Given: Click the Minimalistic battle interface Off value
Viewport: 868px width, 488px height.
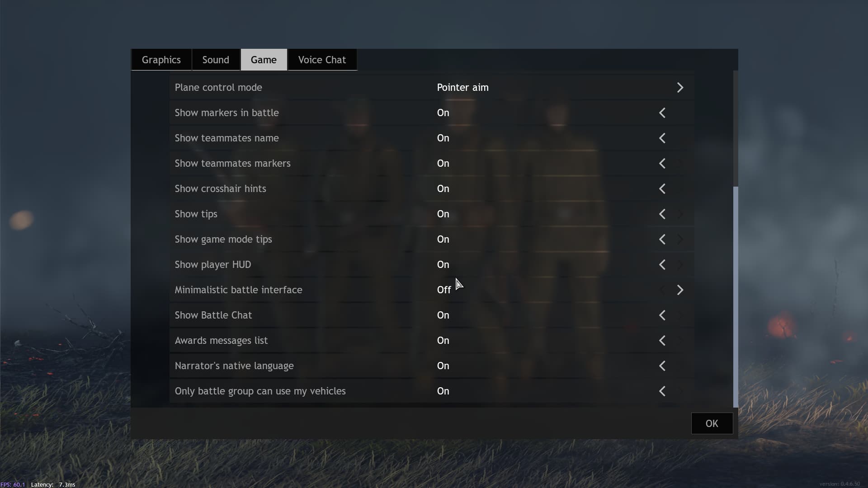Looking at the screenshot, I should click(444, 290).
